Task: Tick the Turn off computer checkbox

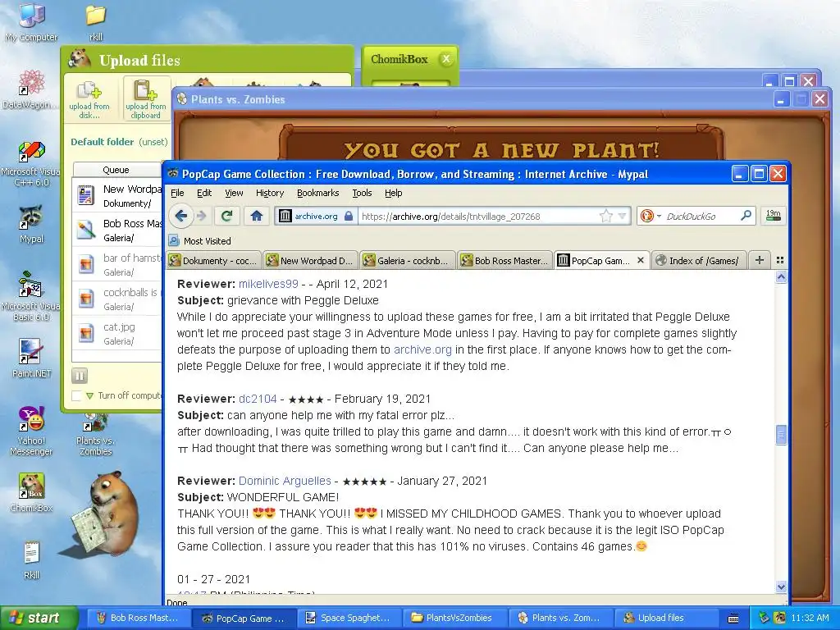Action: [x=76, y=396]
